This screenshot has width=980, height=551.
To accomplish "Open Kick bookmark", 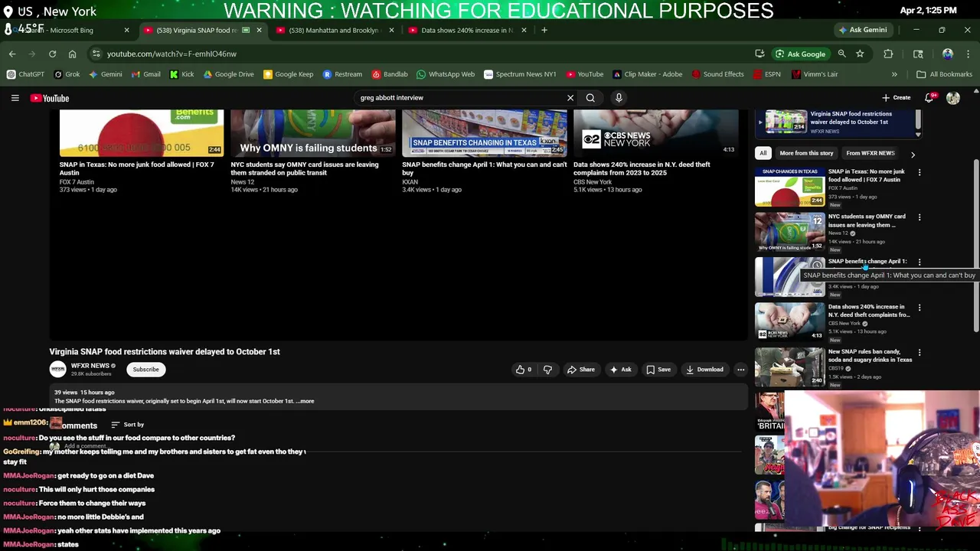I will (181, 74).
